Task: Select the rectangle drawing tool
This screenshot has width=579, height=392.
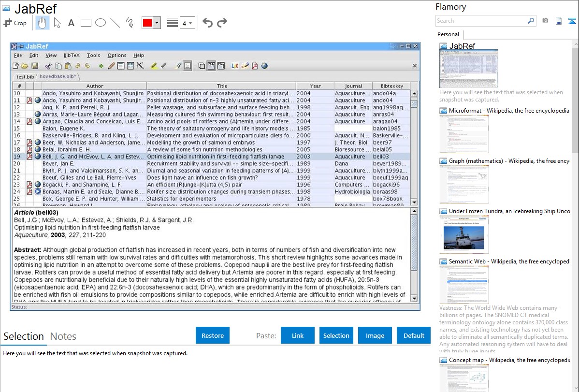Action: (x=86, y=23)
